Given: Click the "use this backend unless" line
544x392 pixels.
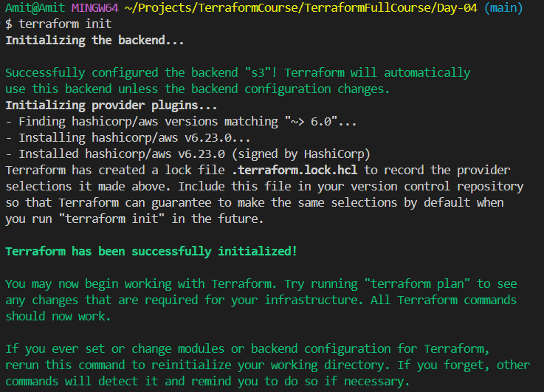Looking at the screenshot, I should click(x=197, y=89).
